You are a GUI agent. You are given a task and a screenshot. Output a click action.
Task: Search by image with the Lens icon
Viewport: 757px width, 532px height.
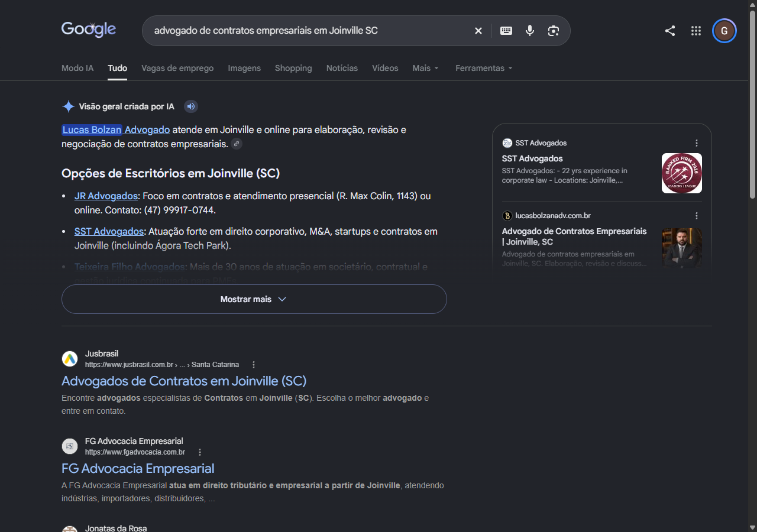point(554,31)
